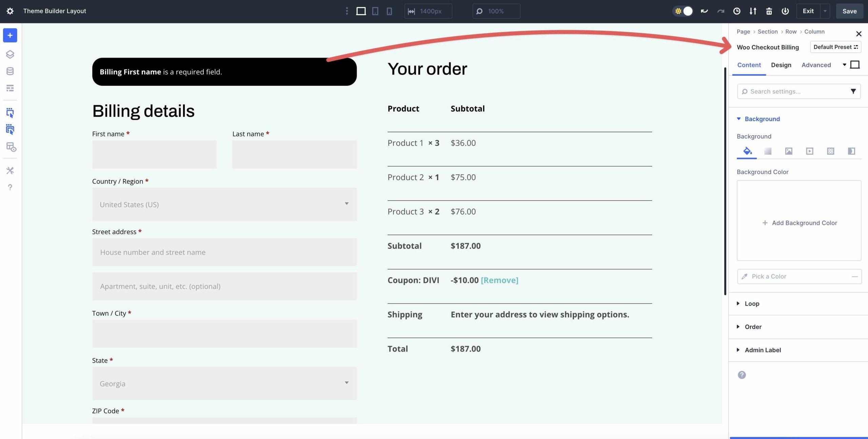This screenshot has width=868, height=439.
Task: Open the Exit dropdown arrow
Action: [x=825, y=11]
